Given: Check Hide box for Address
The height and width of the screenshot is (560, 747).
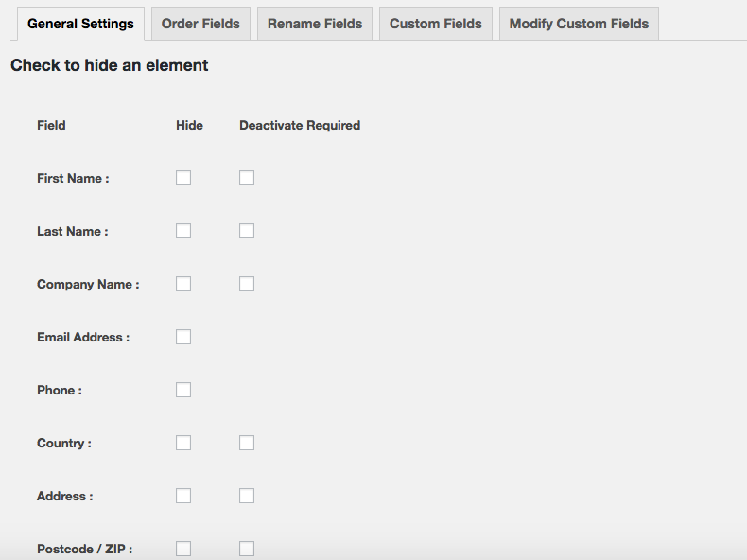Looking at the screenshot, I should (183, 495).
